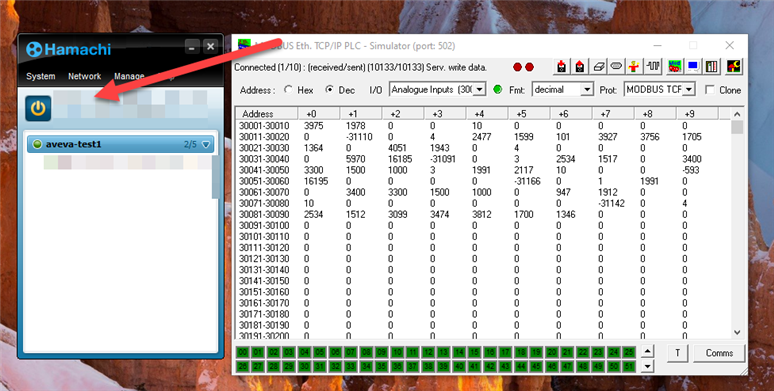Click the Hamachi logo icon

click(34, 49)
